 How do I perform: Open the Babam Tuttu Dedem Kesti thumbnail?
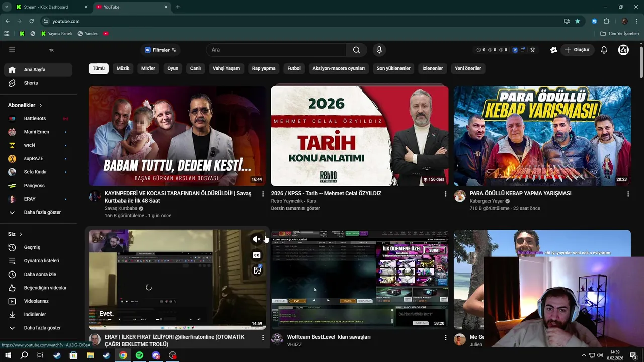pyautogui.click(x=177, y=136)
